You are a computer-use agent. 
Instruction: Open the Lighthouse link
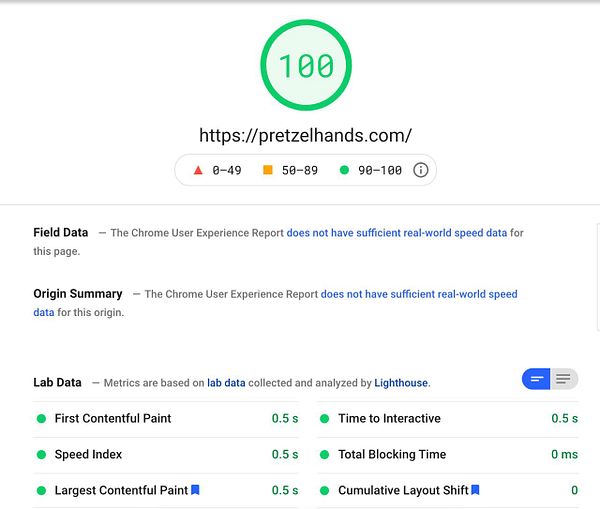coord(401,383)
